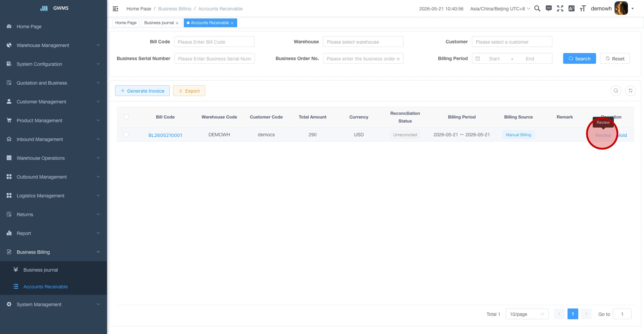Close the Business journal tab
Image resolution: width=644 pixels, height=334 pixels.
click(177, 23)
